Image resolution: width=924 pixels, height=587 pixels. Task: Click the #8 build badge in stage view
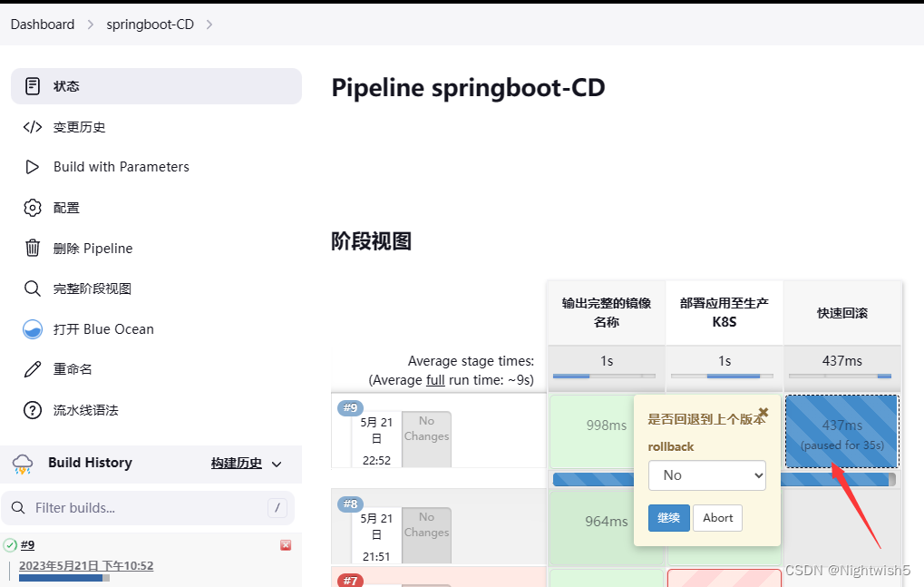(350, 504)
